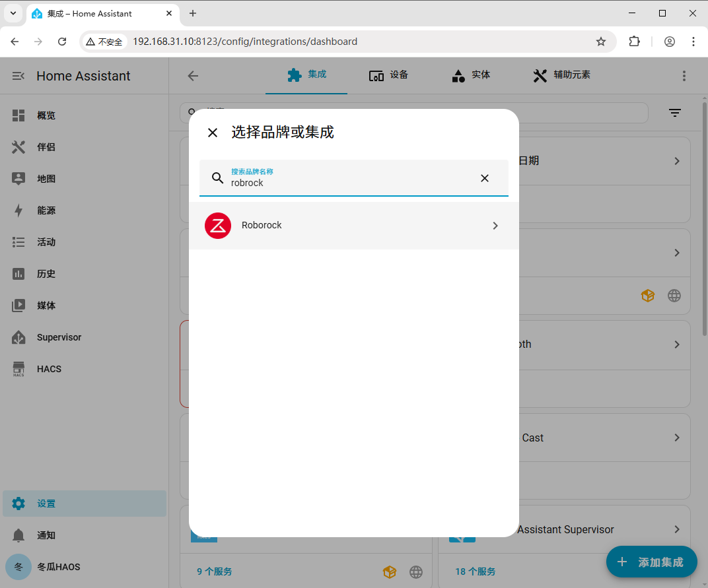
Task: Open the 媒体 media browser
Action: coord(85,306)
